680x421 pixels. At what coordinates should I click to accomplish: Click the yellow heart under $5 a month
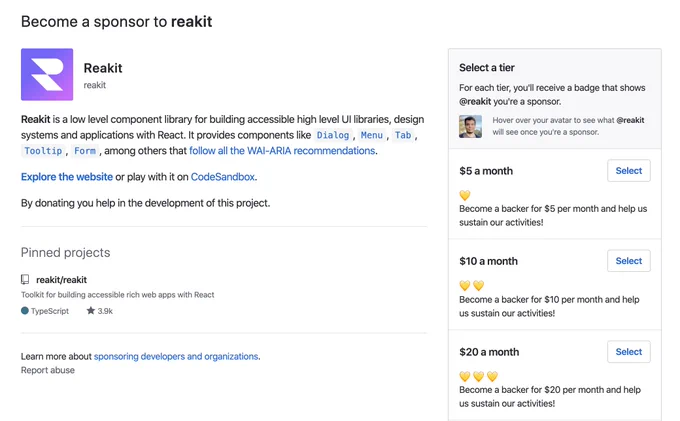click(465, 195)
